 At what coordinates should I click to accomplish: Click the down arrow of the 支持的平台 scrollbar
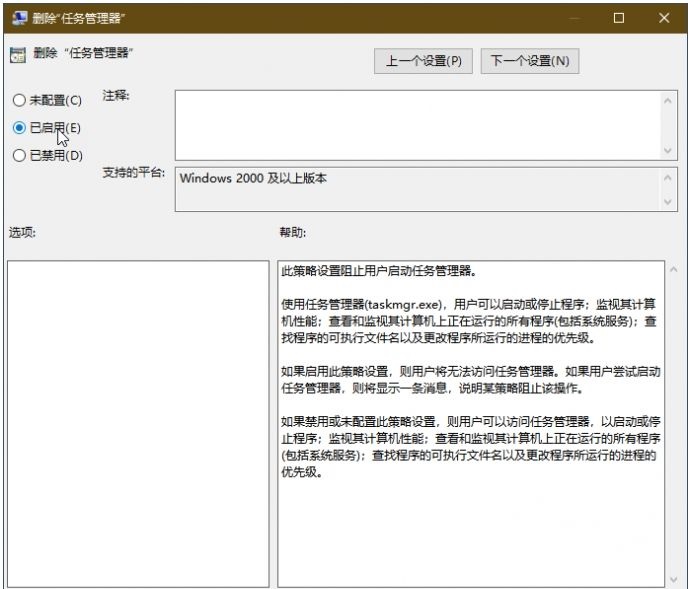pyautogui.click(x=667, y=202)
